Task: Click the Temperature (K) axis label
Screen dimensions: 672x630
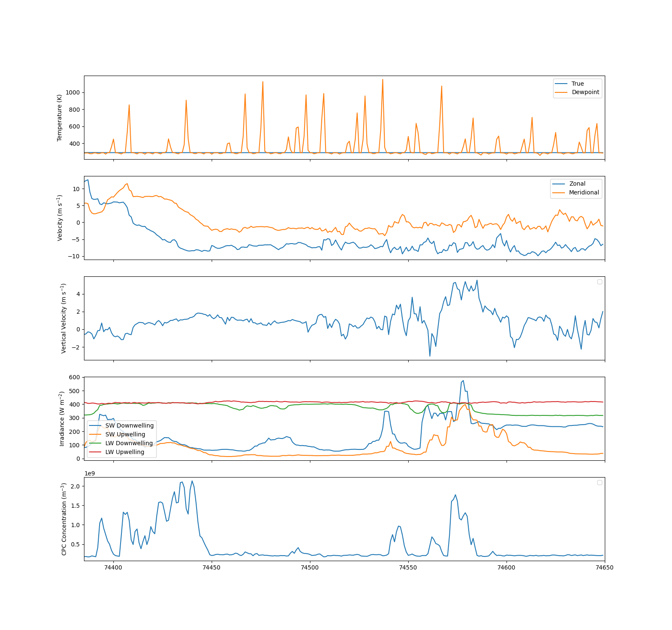Action: point(60,118)
